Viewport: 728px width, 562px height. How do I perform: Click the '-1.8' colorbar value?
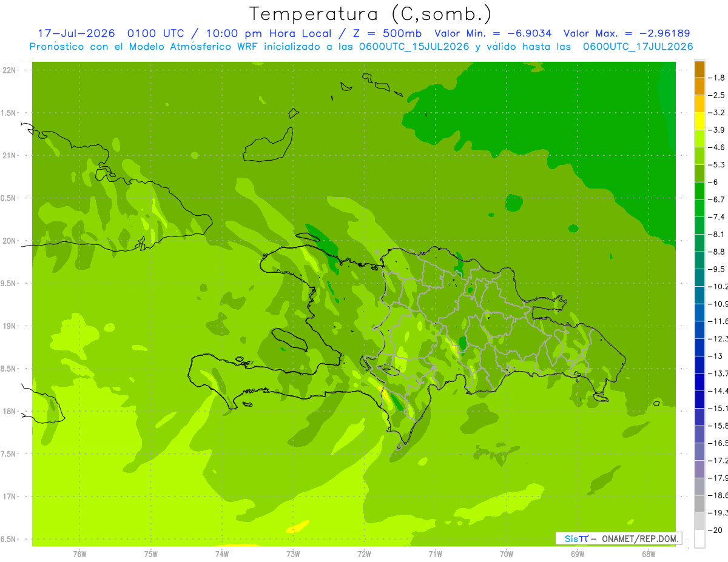[x=716, y=78]
